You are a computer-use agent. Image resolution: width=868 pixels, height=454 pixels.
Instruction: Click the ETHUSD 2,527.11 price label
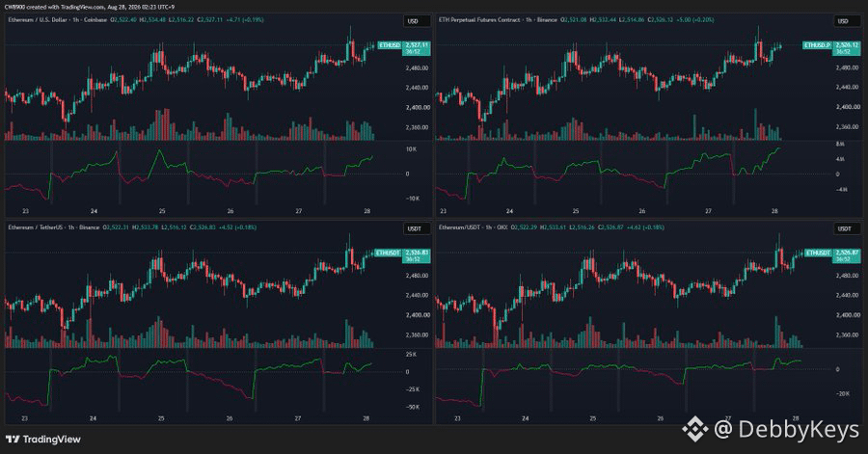point(404,48)
